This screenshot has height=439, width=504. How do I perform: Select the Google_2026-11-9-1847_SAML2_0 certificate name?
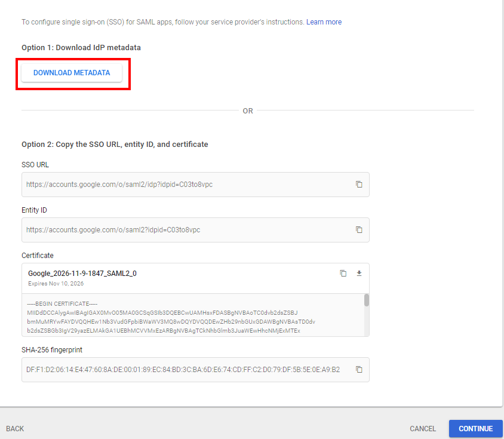tap(82, 274)
